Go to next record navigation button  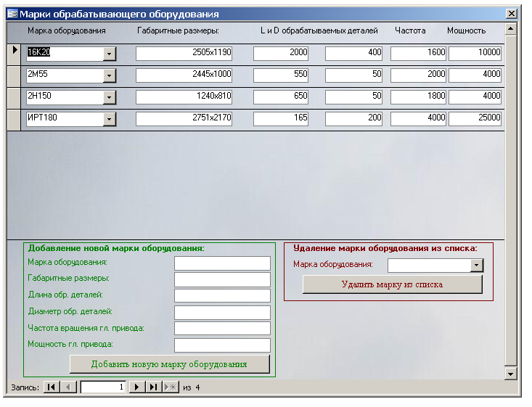tap(136, 387)
